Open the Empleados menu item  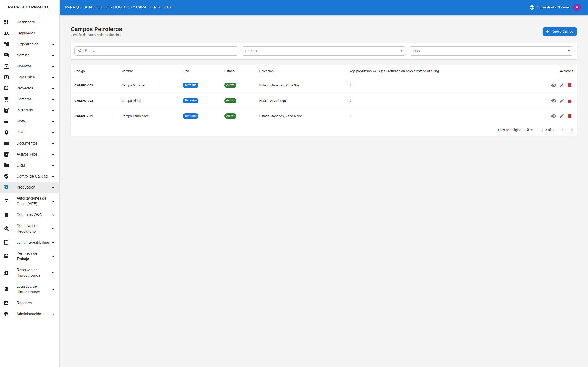click(26, 33)
